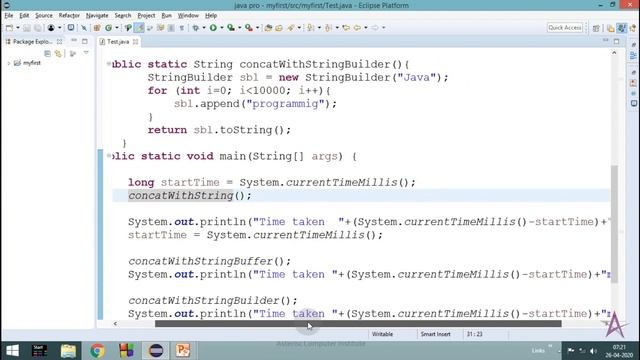640x360 pixels.
Task: Open the Run menu
Action: tap(167, 16)
